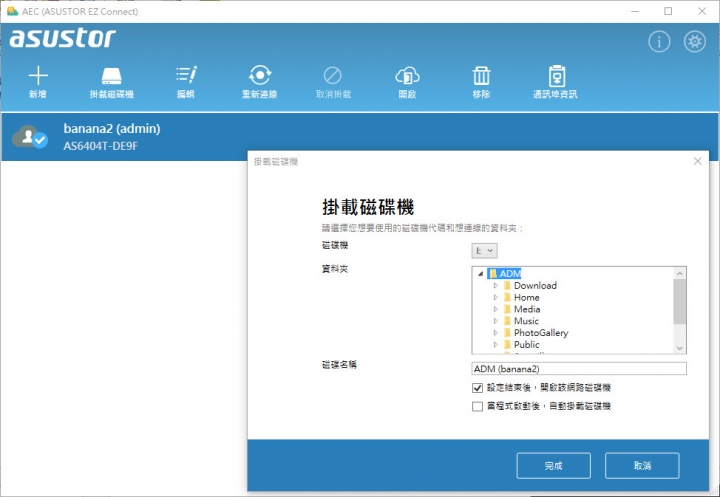Click the banana2 connection status cloud icon

pos(29,136)
